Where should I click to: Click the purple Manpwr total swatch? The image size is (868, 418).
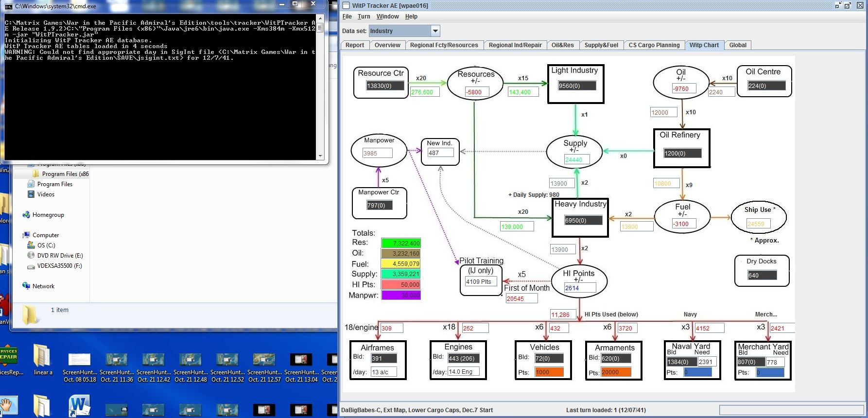[x=401, y=296]
